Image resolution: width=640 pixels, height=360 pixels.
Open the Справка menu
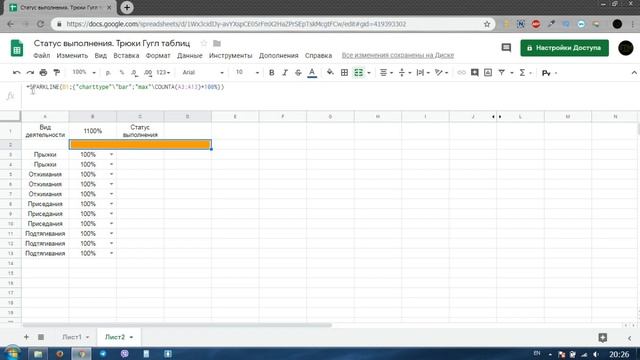tap(318, 56)
